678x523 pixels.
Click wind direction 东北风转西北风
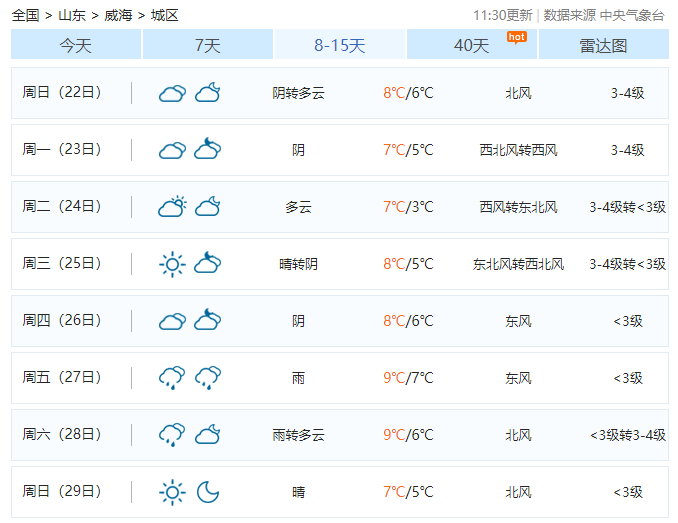click(x=518, y=264)
